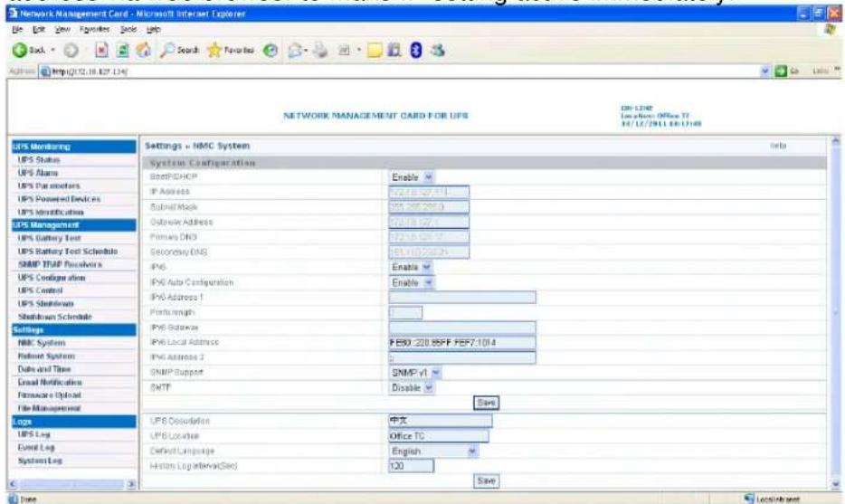Open the SNMP Support dropdown
Screen dimensions: 845x504
[415, 373]
